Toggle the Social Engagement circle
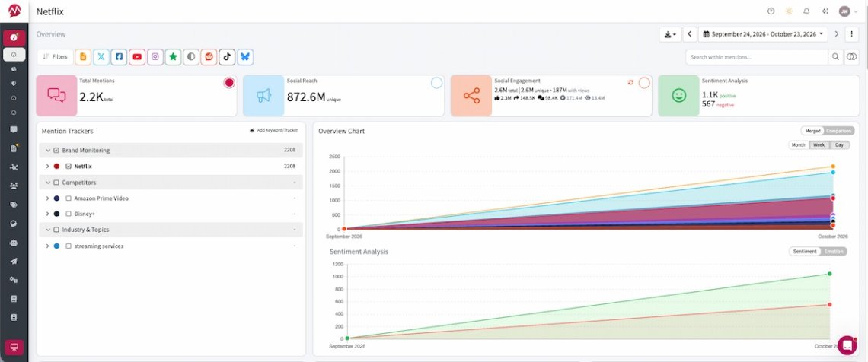The image size is (868, 362). pos(644,83)
